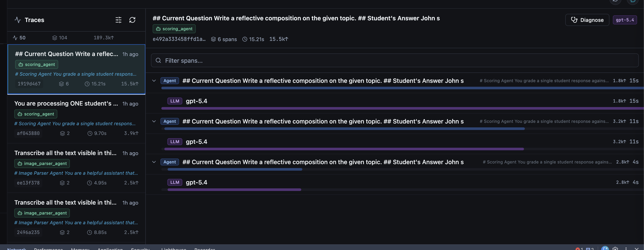Open the trace with ID ee13f378
Viewport: 644px width, 250px height.
76,168
